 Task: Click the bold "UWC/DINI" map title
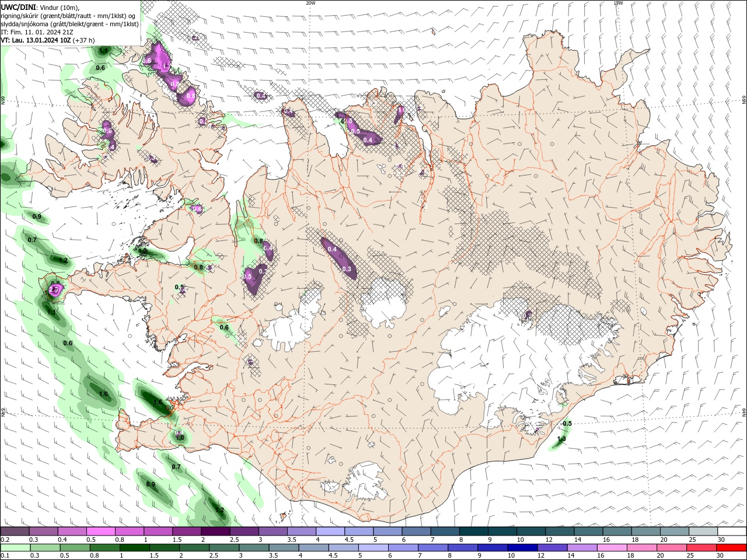[x=20, y=7]
